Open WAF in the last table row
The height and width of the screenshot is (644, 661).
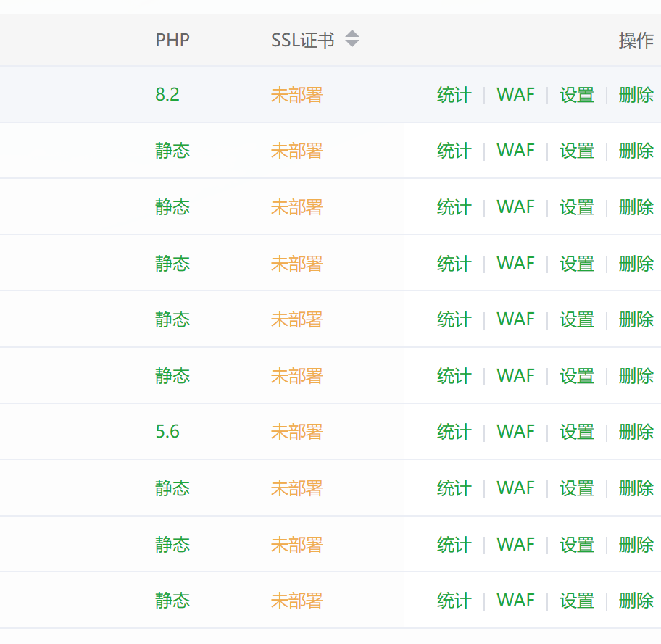point(515,601)
